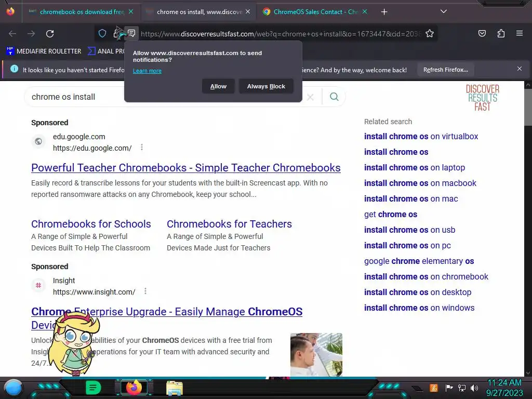Submit search with magnifier icon

pos(334,97)
